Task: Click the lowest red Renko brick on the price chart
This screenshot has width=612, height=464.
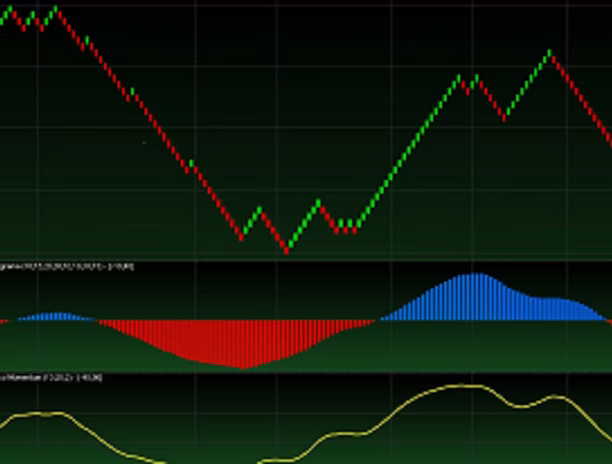Action: click(286, 251)
